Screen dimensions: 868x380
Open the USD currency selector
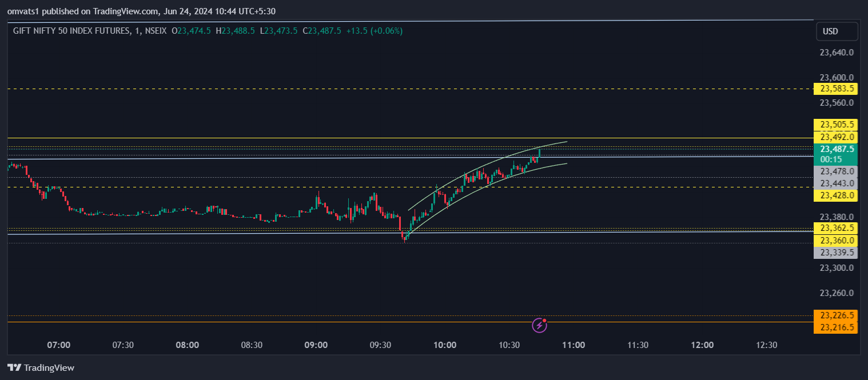(837, 31)
